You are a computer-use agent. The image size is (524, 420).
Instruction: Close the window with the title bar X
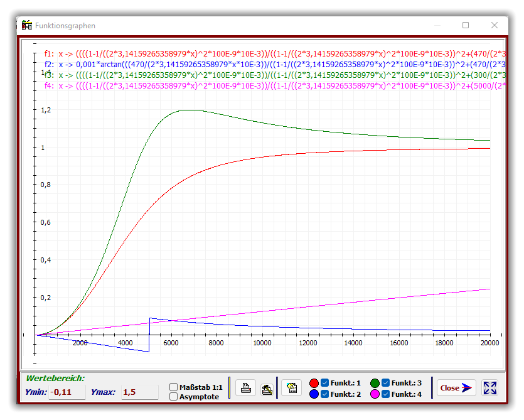495,26
